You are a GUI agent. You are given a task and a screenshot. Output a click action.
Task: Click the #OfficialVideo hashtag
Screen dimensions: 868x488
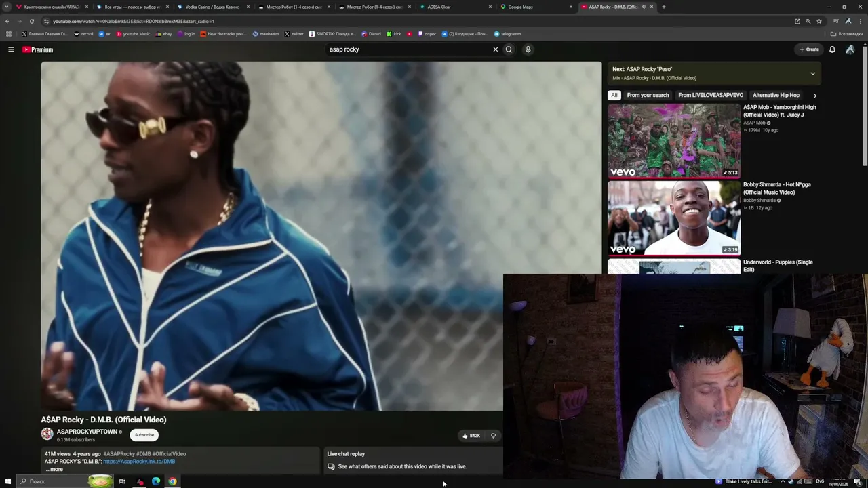169,454
